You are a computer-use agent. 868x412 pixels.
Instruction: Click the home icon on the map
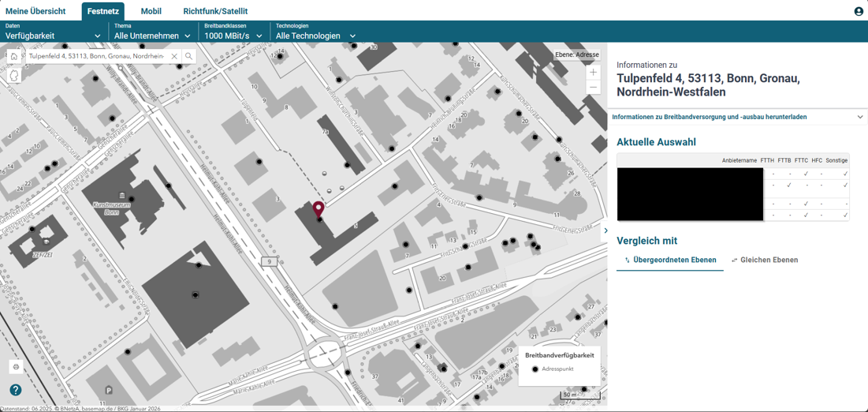click(14, 57)
